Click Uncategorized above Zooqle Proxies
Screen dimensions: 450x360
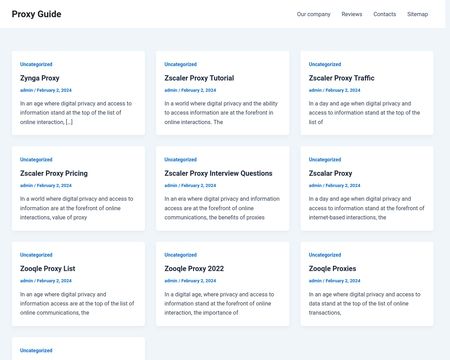click(x=325, y=255)
